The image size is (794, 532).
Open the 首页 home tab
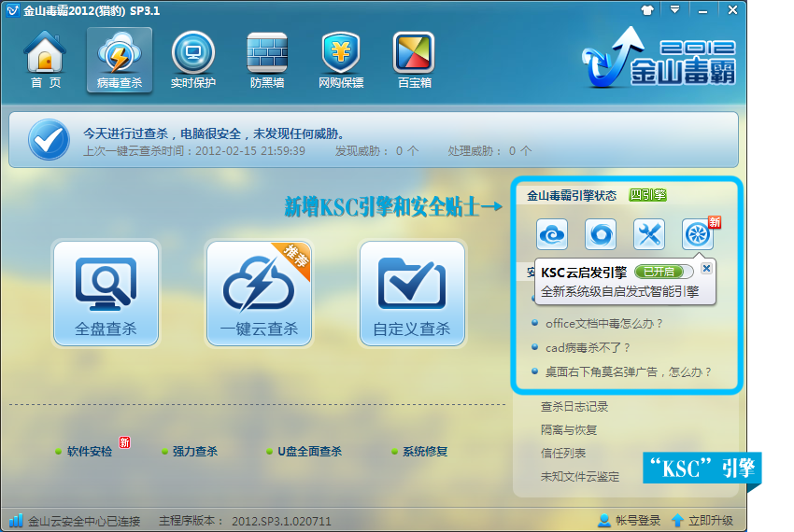point(46,60)
